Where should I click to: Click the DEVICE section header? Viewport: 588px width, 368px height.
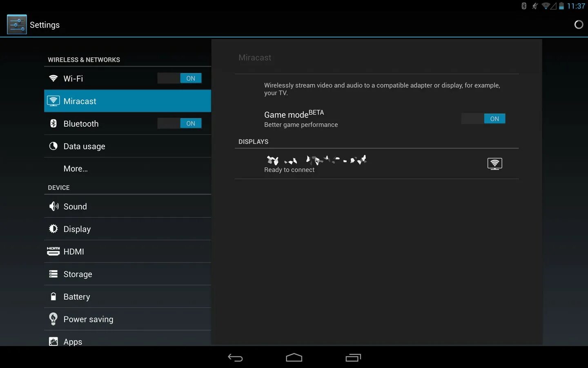(x=58, y=188)
